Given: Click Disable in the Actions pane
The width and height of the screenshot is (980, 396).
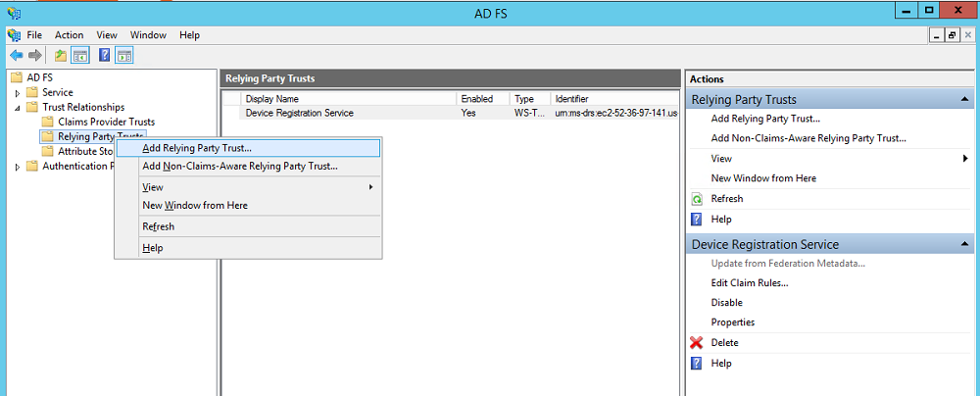Looking at the screenshot, I should pyautogui.click(x=727, y=303).
